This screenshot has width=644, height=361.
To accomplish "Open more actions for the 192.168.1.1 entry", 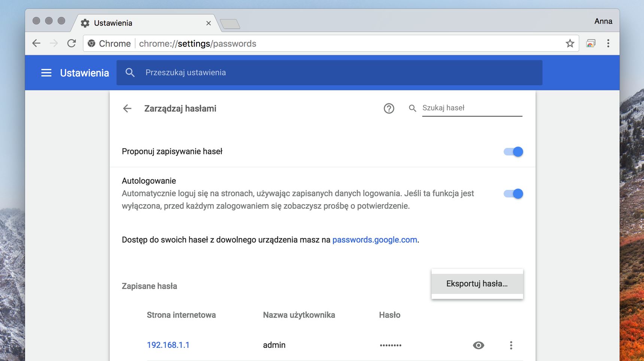I will click(511, 345).
